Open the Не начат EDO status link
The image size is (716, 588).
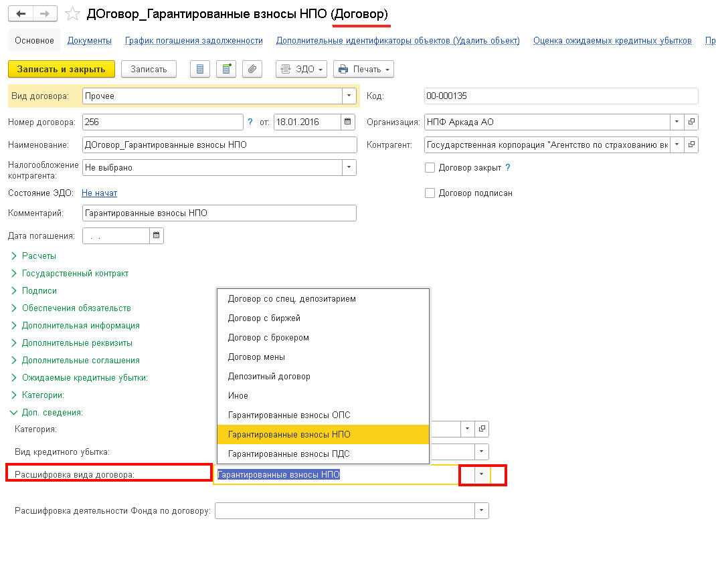99,193
